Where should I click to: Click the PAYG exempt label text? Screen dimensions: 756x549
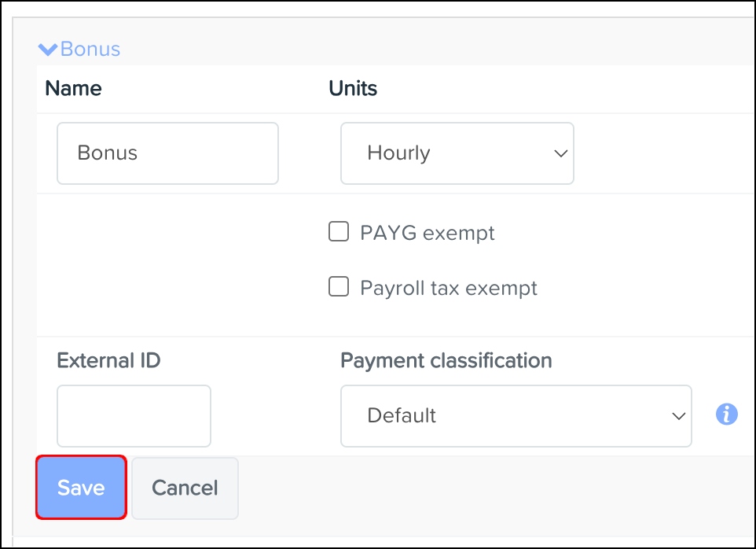tap(428, 233)
